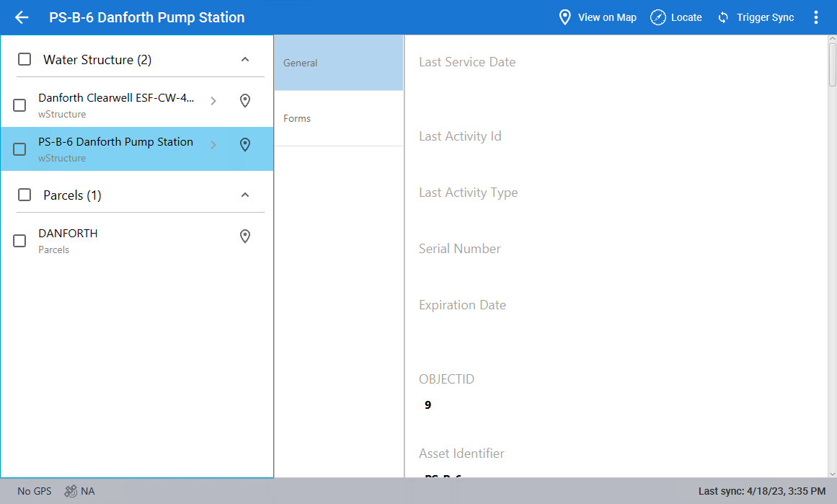Image resolution: width=837 pixels, height=504 pixels.
Task: Expand Danforth Clearwell details chevron
Action: pos(213,101)
